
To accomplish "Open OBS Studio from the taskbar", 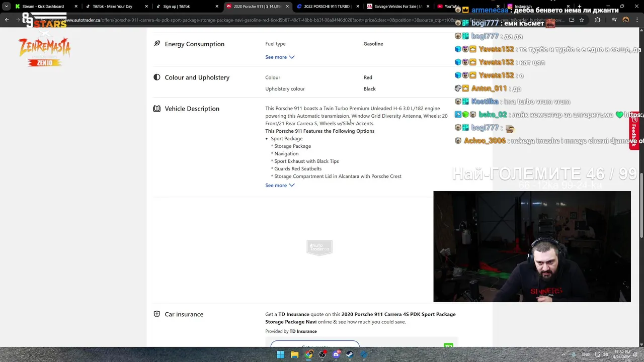I will pos(322,354).
